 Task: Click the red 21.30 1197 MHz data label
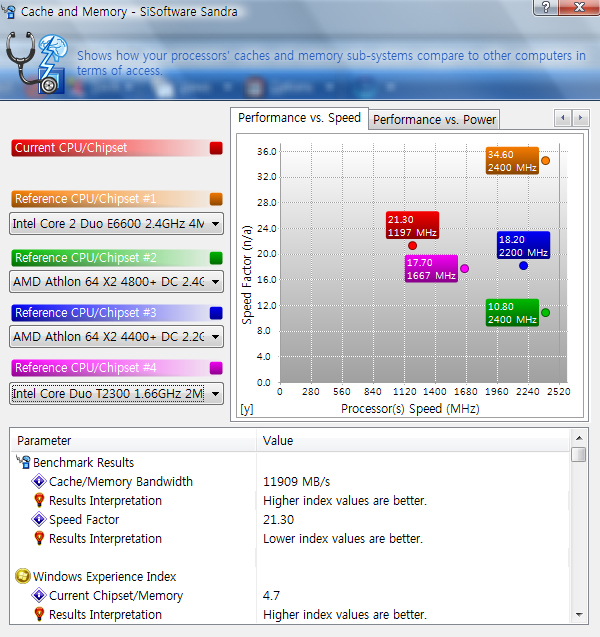point(412,225)
